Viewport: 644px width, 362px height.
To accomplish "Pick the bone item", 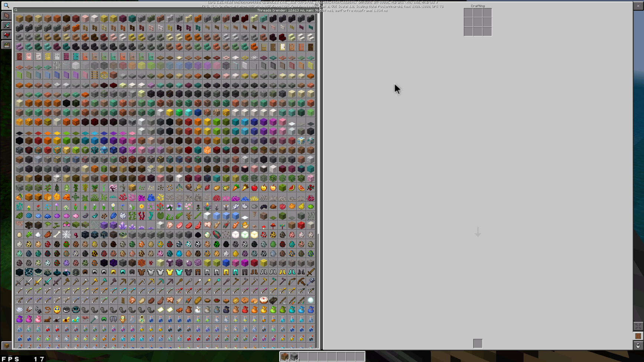I will pyautogui.click(x=57, y=235).
